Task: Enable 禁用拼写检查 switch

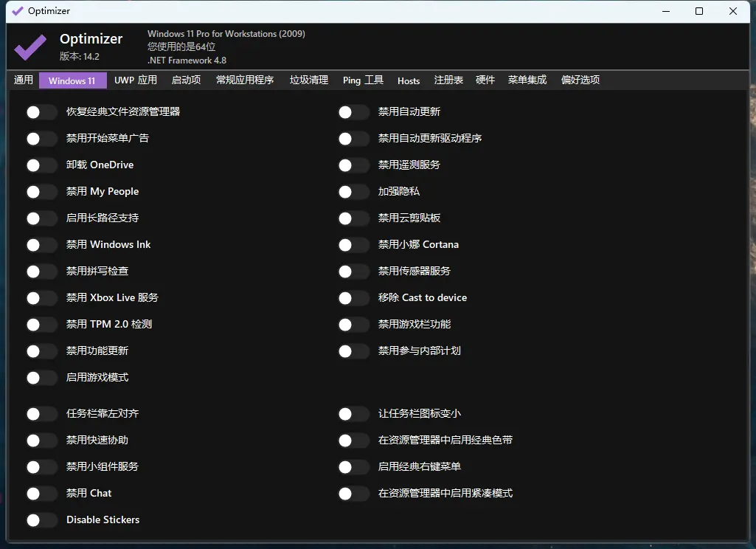Action: [42, 272]
